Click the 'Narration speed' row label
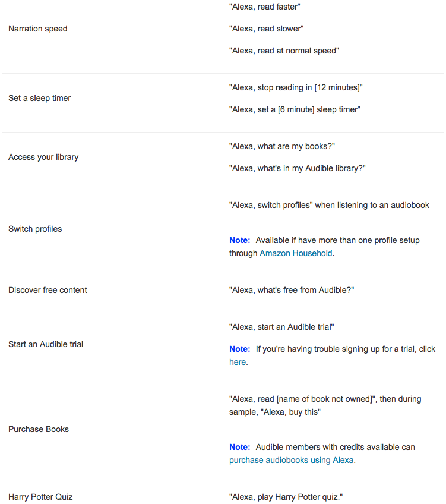Viewport: 446px width, 504px height. [38, 29]
